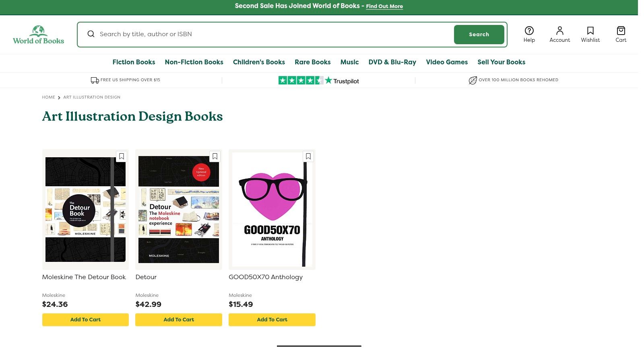The image size is (644, 362).
Task: Open the Fiction Books menu
Action: pyautogui.click(x=134, y=62)
